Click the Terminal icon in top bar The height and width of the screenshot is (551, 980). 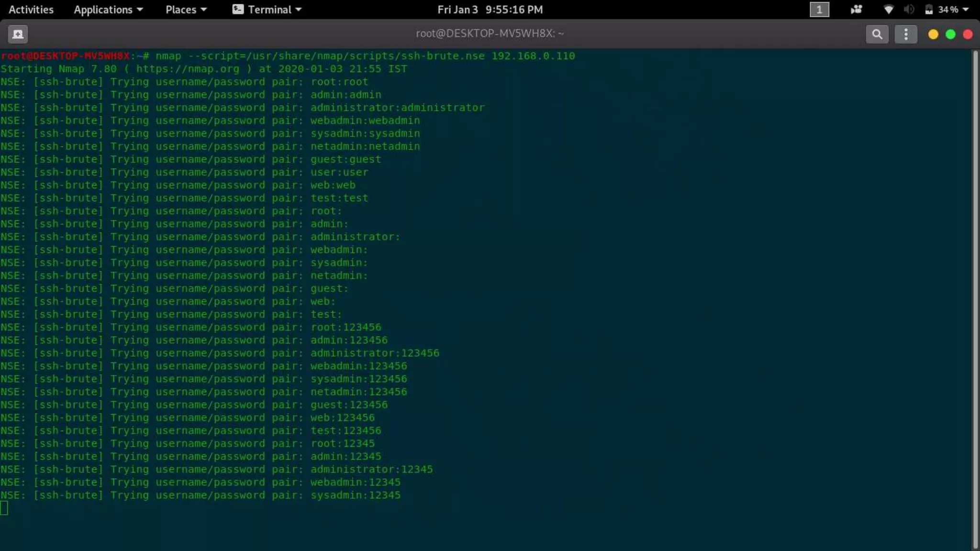pyautogui.click(x=238, y=10)
